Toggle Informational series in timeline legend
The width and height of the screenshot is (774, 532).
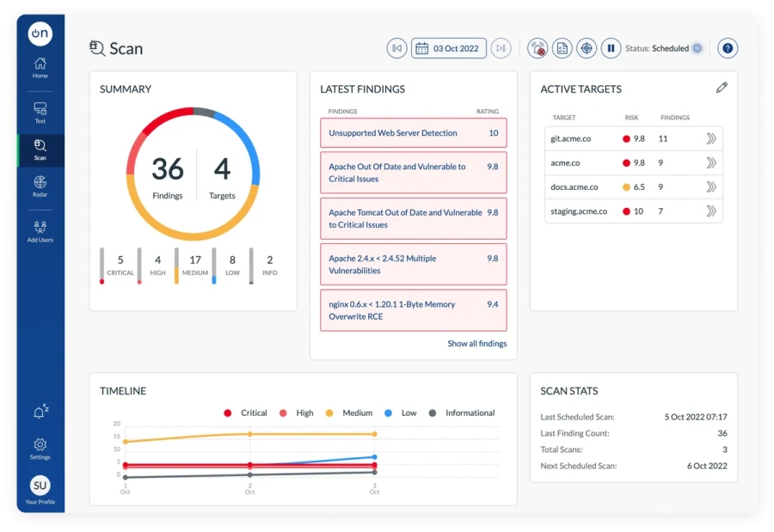click(462, 413)
